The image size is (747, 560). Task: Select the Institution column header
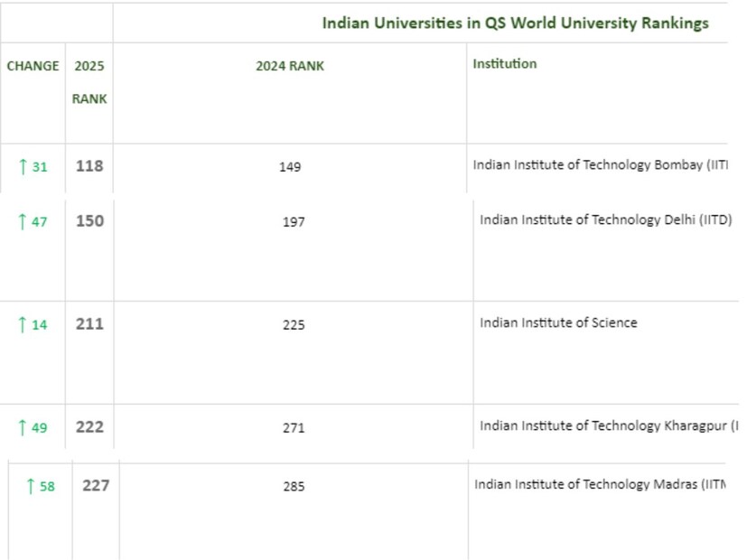click(504, 64)
